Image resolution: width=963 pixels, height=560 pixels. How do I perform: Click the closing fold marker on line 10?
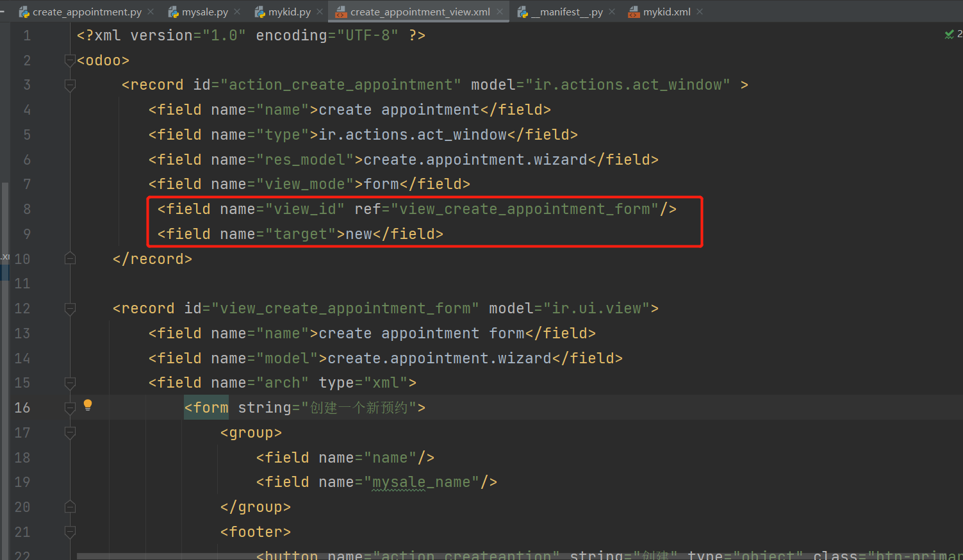[70, 259]
